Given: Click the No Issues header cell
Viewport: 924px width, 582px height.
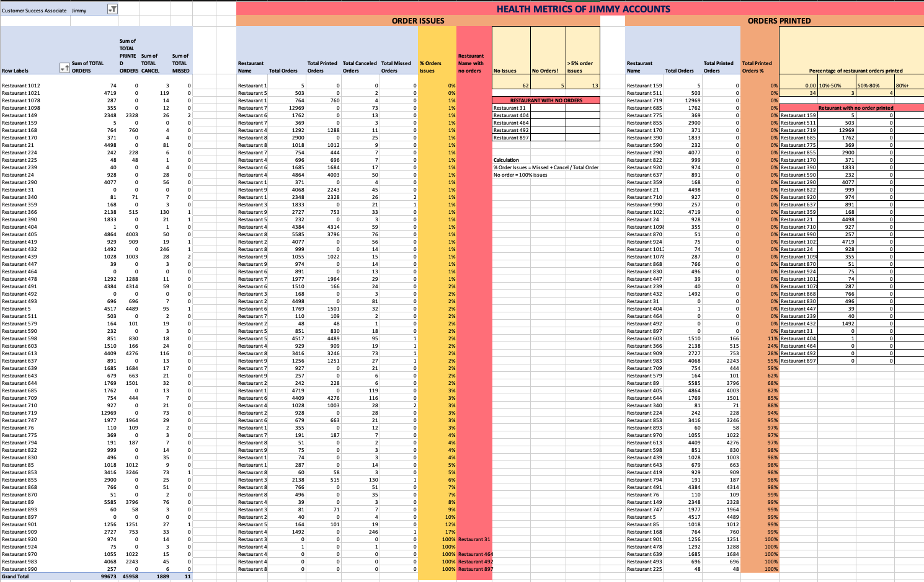Looking at the screenshot, I should pos(510,71).
